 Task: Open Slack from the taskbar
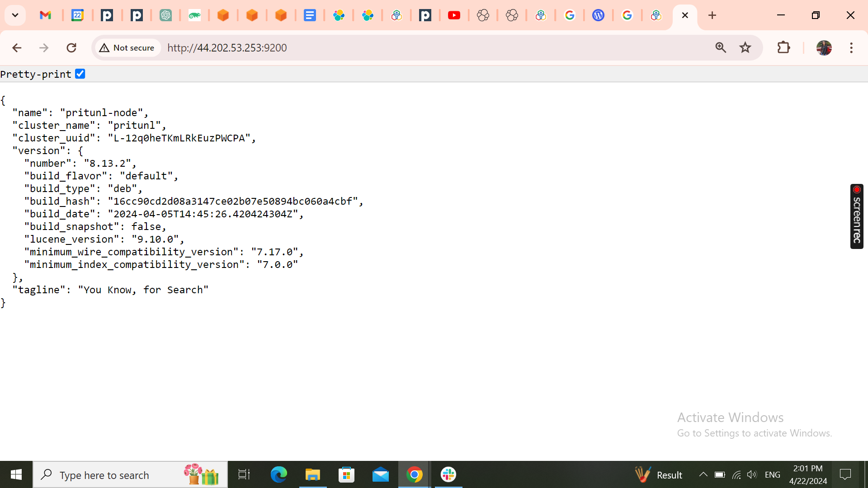point(448,474)
